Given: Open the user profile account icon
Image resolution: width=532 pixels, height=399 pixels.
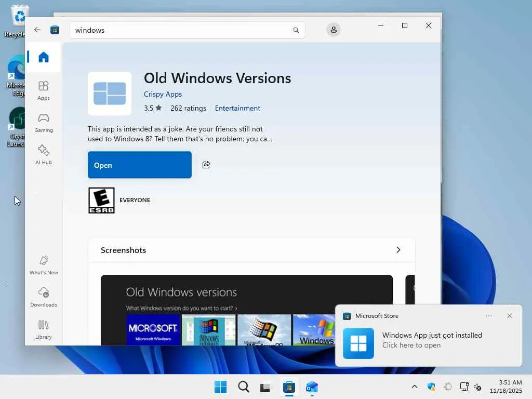Looking at the screenshot, I should 334,30.
